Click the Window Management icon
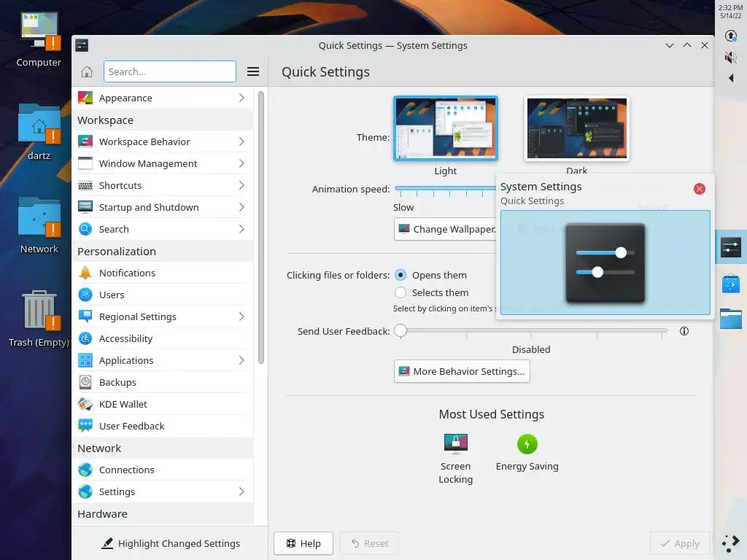 tap(85, 163)
